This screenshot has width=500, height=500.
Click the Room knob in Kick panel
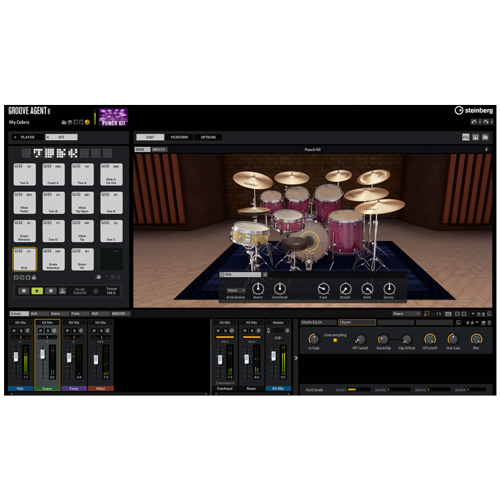(x=258, y=289)
